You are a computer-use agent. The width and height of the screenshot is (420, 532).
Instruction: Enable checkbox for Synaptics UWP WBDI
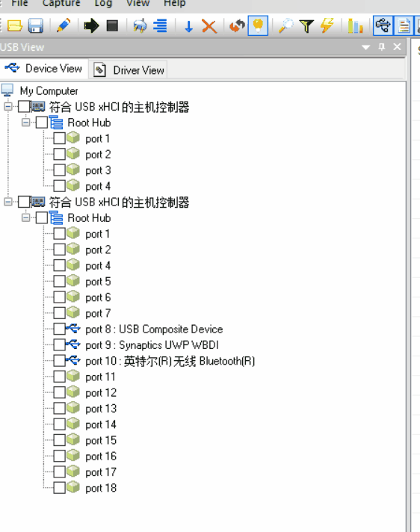pos(59,344)
